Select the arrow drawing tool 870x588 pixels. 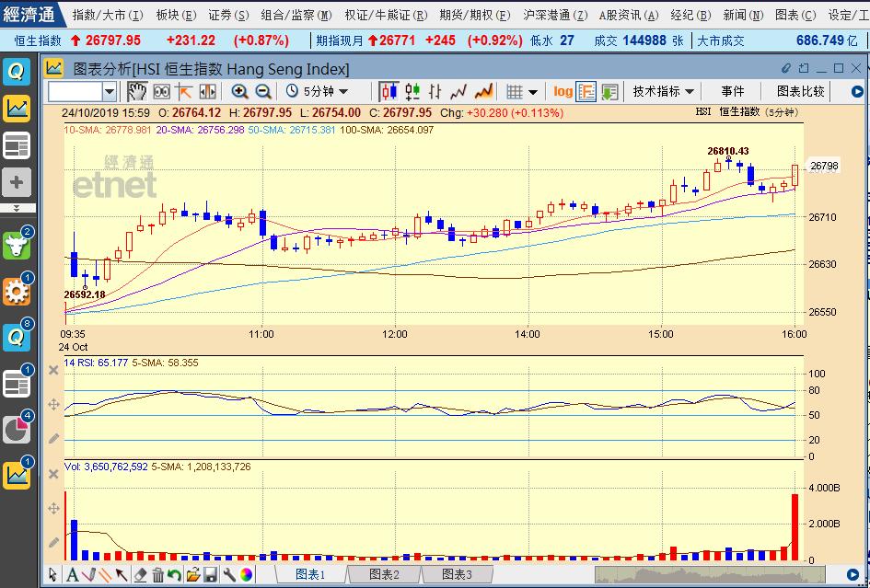(x=122, y=575)
